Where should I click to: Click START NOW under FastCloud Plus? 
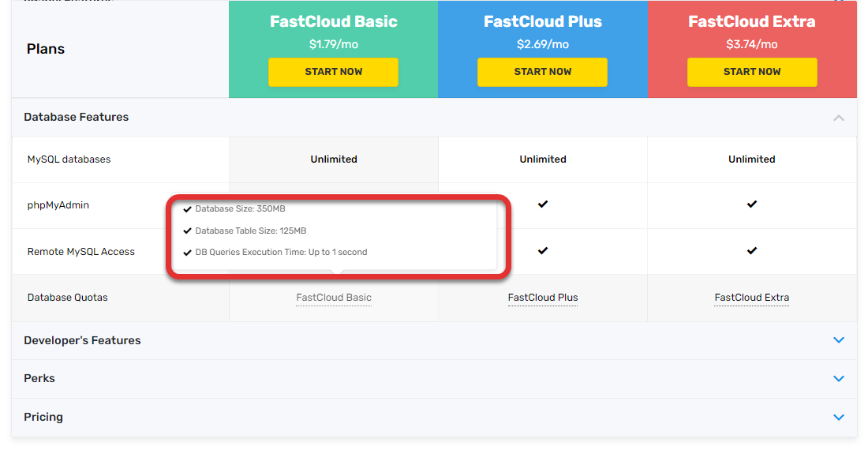click(543, 72)
